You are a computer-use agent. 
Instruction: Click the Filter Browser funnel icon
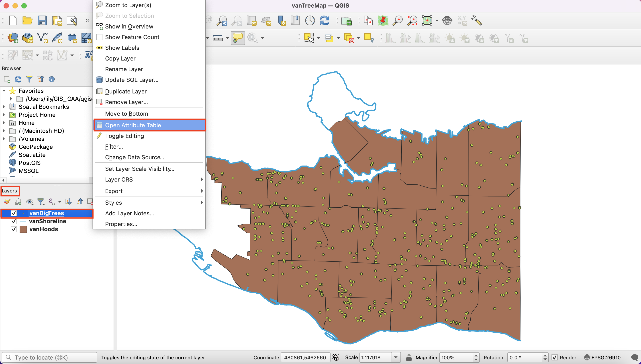coord(29,79)
